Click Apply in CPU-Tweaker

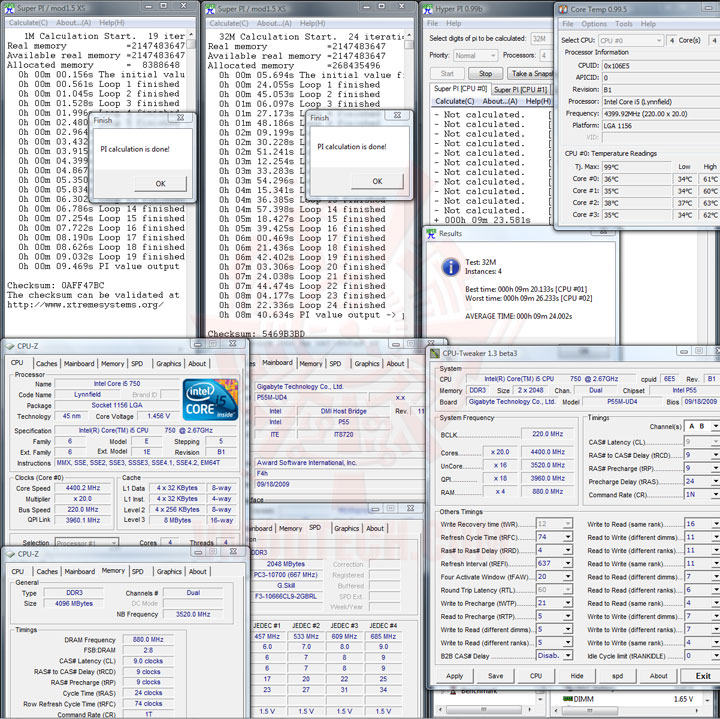point(454,676)
